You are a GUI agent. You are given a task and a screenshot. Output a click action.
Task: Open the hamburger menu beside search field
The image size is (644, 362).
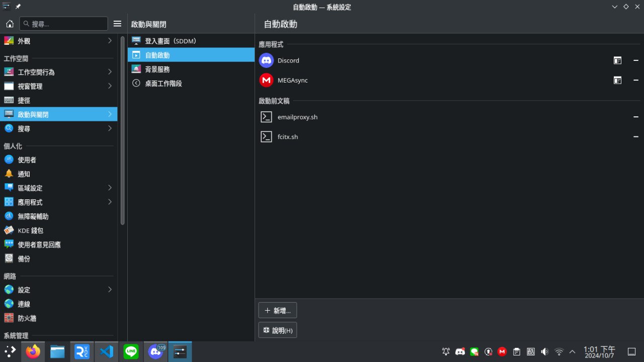pyautogui.click(x=117, y=24)
